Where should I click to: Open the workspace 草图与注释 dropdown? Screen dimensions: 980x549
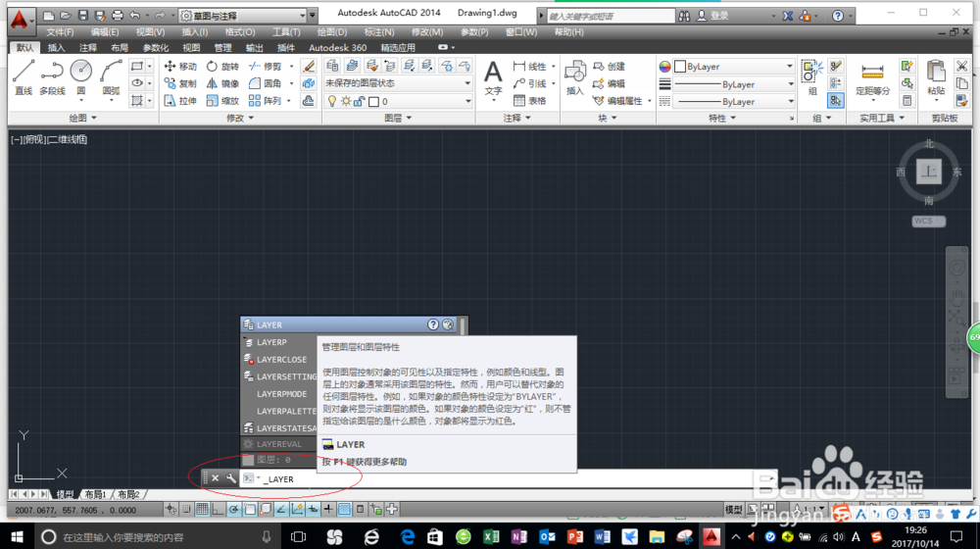[244, 16]
